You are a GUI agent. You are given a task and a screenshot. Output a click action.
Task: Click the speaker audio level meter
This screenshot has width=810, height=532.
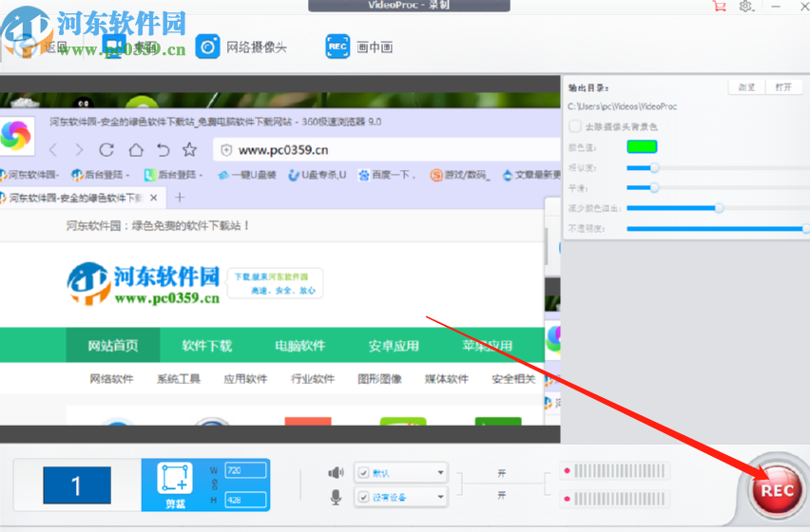point(615,470)
